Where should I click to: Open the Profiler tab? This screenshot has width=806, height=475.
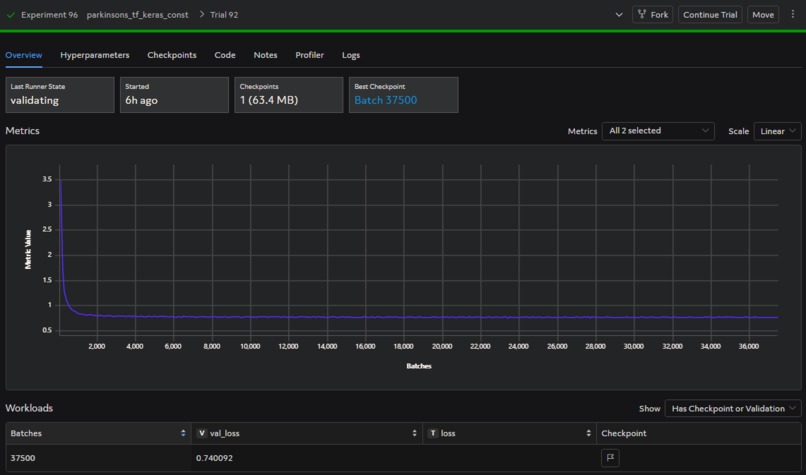pos(309,55)
